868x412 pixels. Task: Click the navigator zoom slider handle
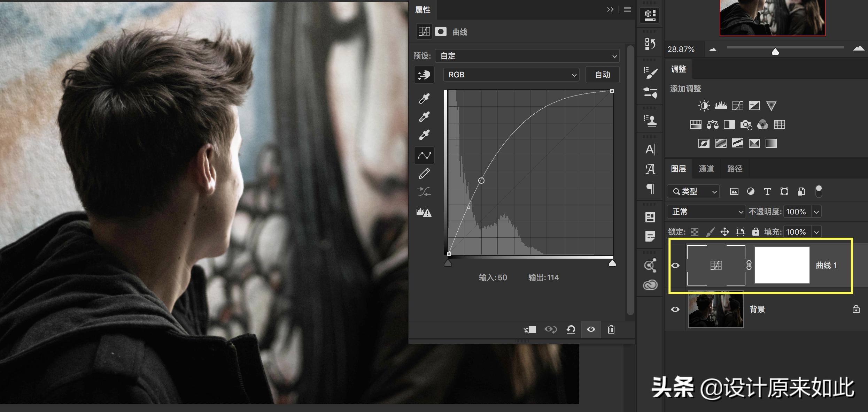click(x=775, y=52)
